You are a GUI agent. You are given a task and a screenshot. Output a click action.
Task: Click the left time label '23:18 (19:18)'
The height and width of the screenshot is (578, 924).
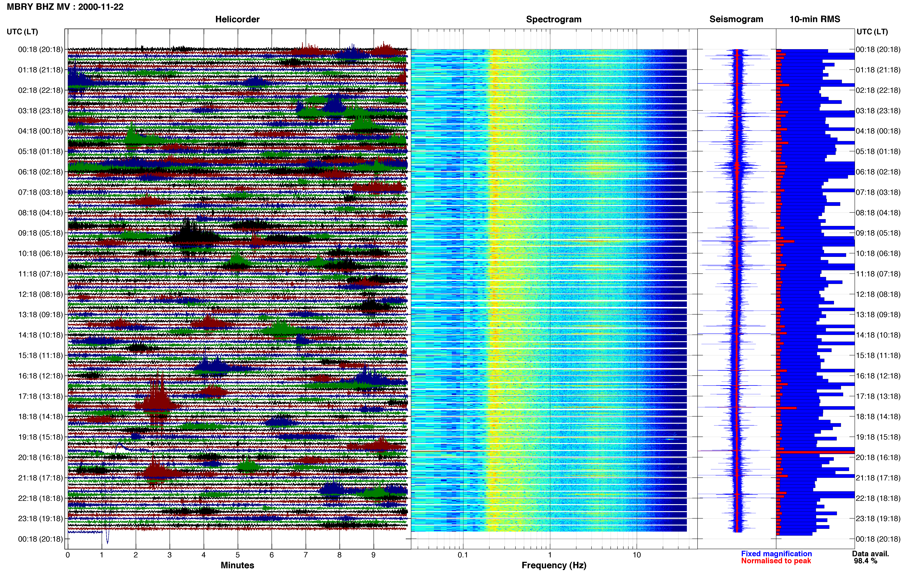pyautogui.click(x=40, y=518)
